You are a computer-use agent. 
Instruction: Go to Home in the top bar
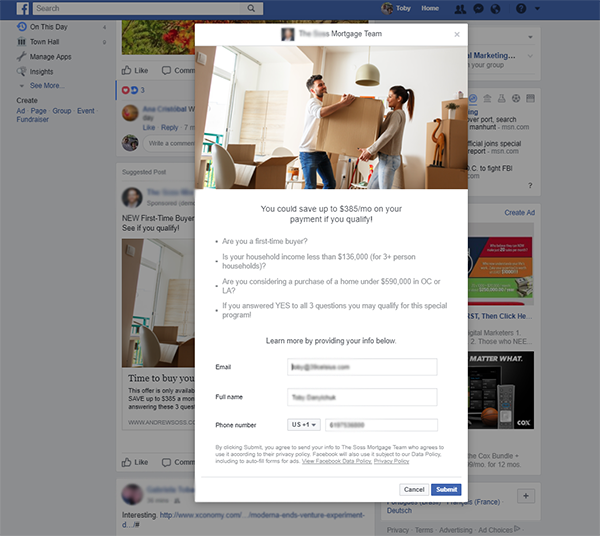[x=430, y=8]
